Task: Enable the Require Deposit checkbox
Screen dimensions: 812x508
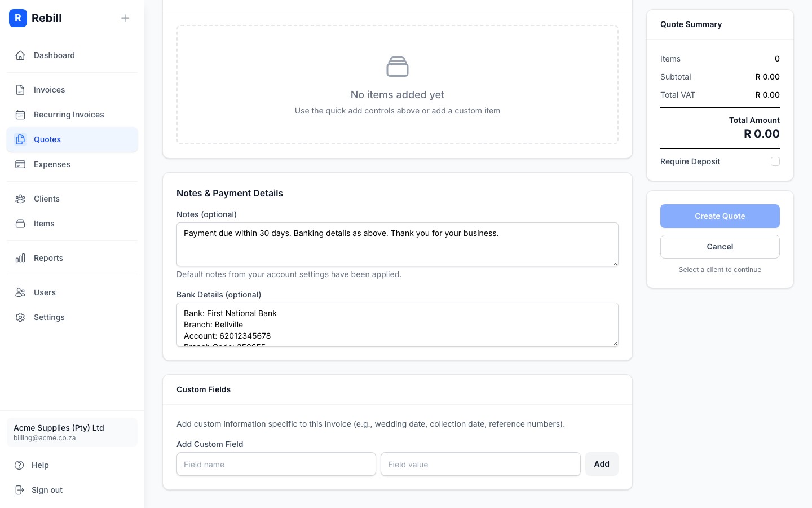Action: [775, 161]
